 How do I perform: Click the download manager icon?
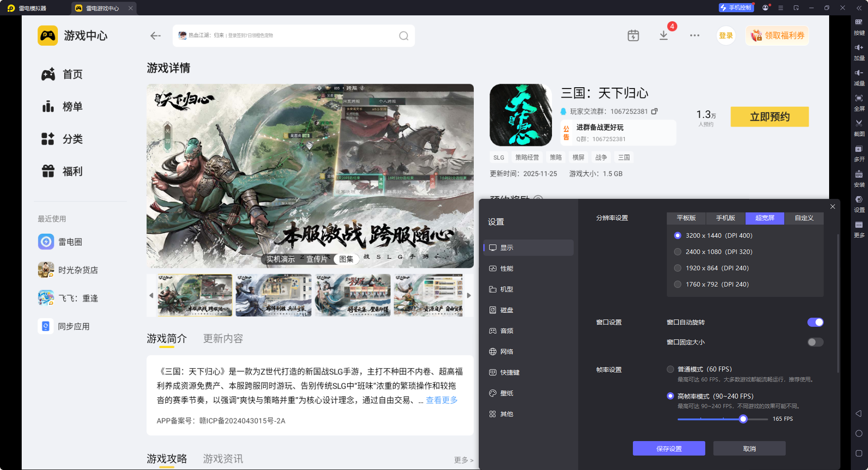[x=663, y=35]
